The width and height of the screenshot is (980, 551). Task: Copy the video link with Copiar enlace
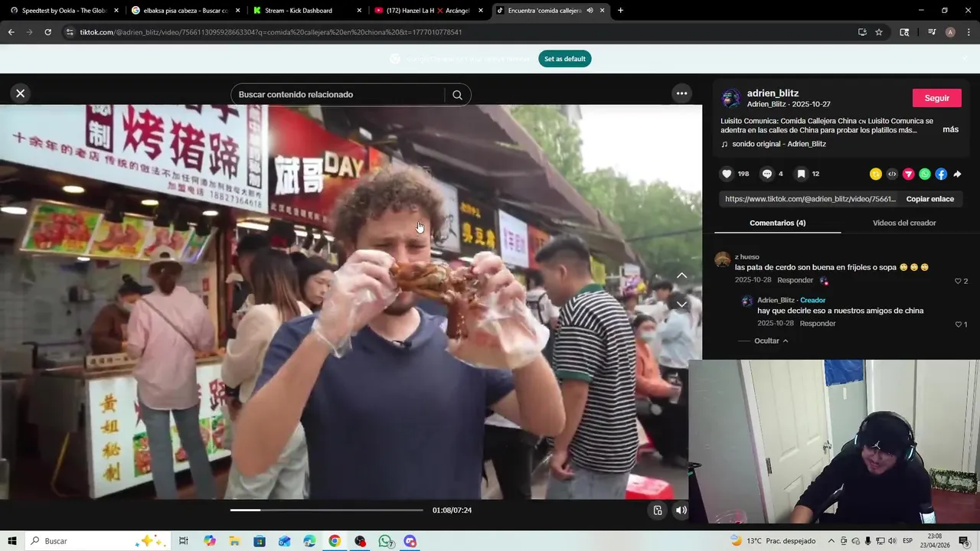point(929,199)
